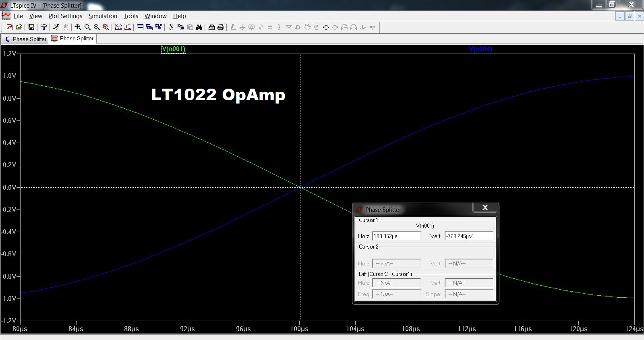Click the Autorange axes icon
644x340 pixels.
click(x=128, y=27)
